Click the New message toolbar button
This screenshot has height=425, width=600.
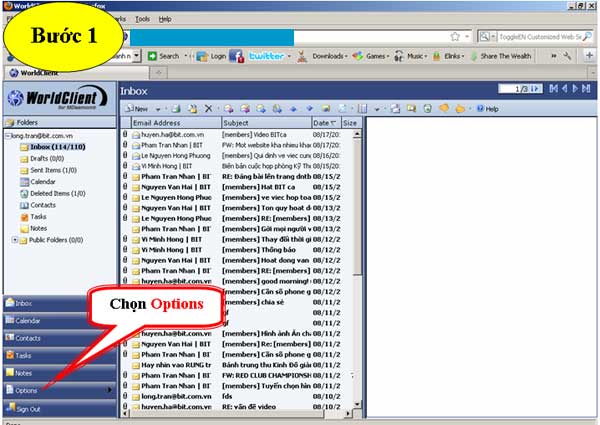point(137,109)
